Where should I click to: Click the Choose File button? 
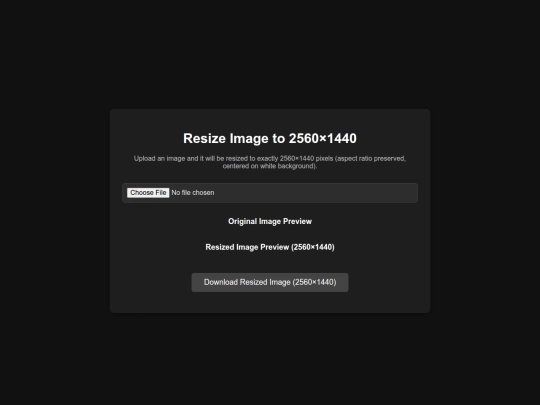click(148, 193)
